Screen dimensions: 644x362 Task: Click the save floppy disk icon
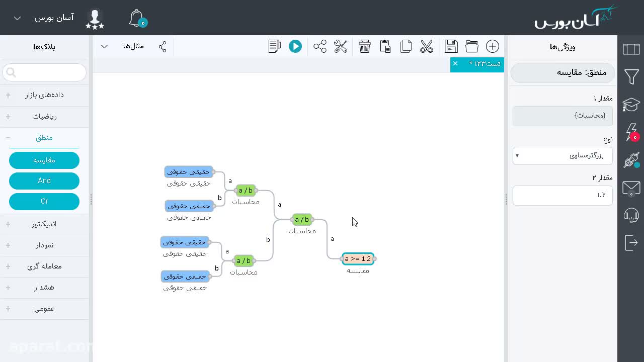tap(451, 46)
